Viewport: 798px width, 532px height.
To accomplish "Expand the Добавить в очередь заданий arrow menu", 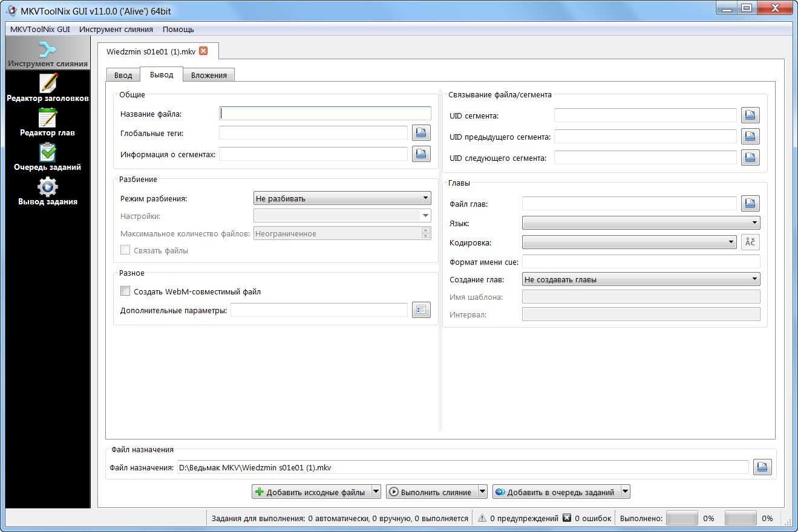I will pos(625,491).
